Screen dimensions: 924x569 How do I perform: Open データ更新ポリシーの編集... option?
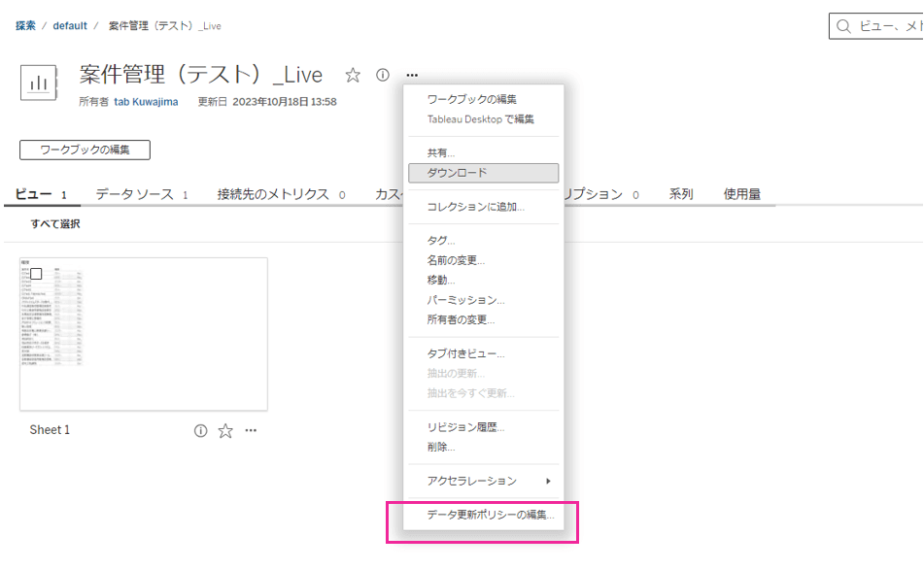tap(491, 515)
